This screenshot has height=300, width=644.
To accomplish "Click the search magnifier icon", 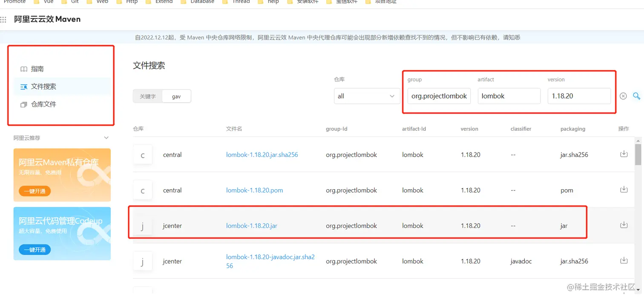I will [636, 96].
